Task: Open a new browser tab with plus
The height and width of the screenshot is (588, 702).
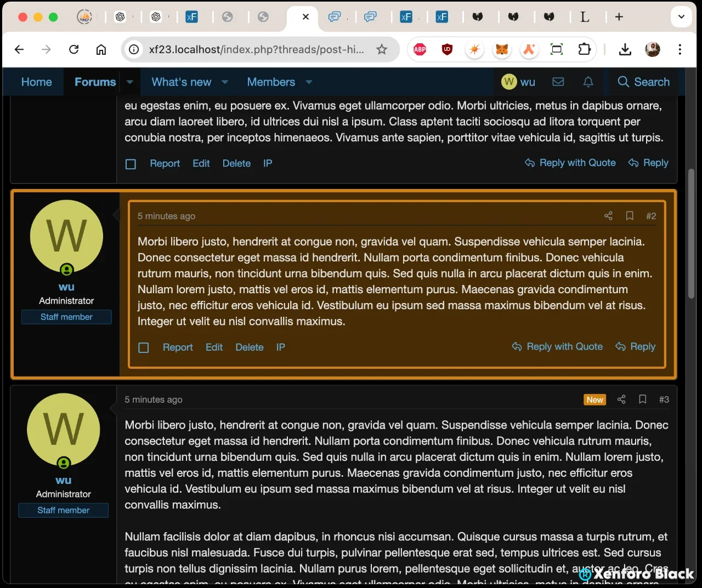Action: pyautogui.click(x=619, y=17)
